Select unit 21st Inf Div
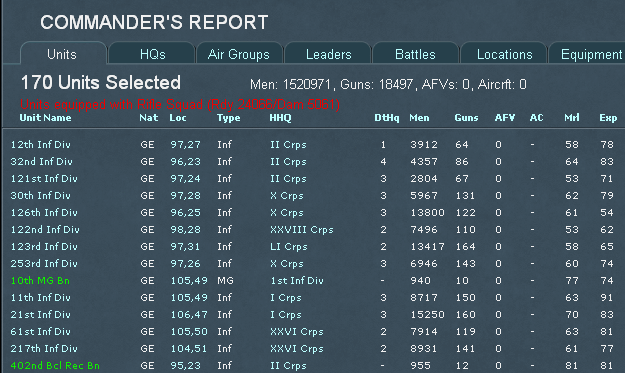625x373 pixels. pos(41,315)
